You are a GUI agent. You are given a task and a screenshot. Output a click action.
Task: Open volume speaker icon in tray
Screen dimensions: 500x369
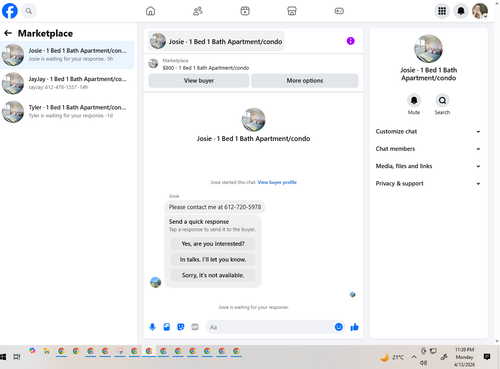[x=423, y=363]
